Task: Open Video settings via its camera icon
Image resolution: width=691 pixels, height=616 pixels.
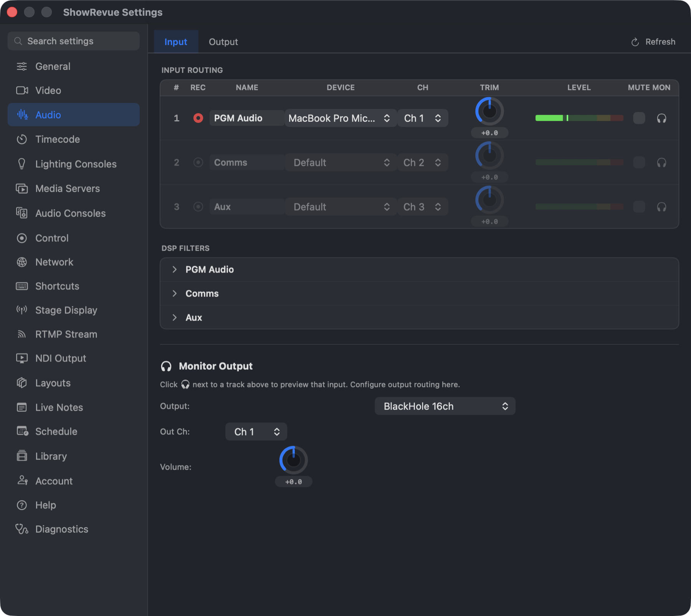Action: [22, 90]
